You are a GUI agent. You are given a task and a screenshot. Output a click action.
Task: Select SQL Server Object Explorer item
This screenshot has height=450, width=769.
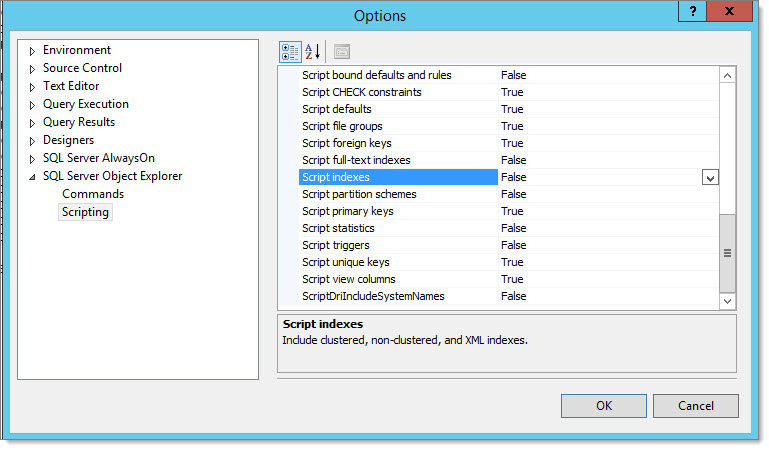[x=112, y=176]
